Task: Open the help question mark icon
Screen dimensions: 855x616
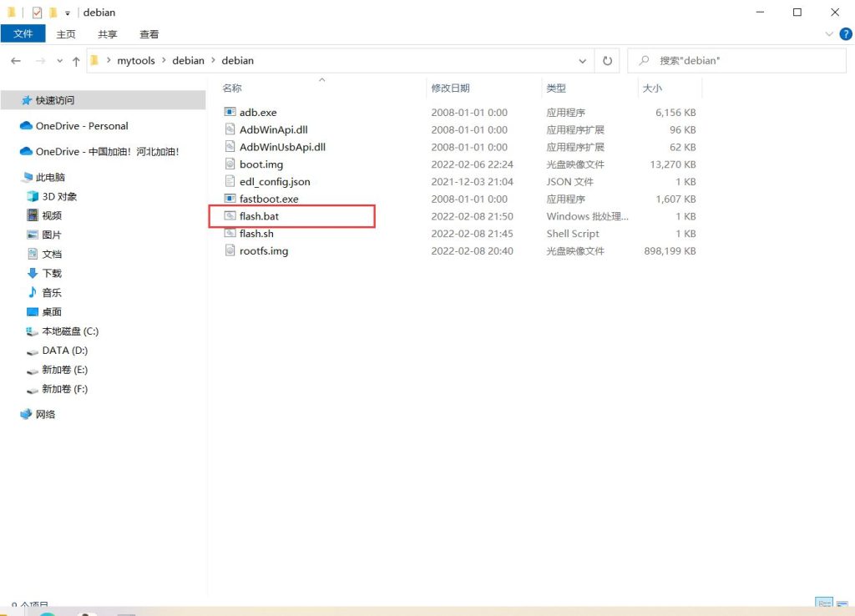Action: click(x=845, y=33)
